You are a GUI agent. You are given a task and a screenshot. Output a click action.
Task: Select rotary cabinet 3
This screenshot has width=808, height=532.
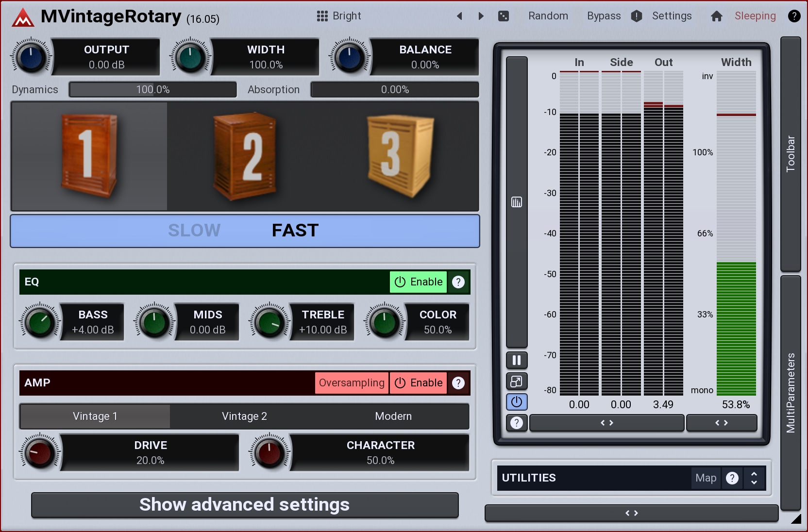(x=401, y=156)
